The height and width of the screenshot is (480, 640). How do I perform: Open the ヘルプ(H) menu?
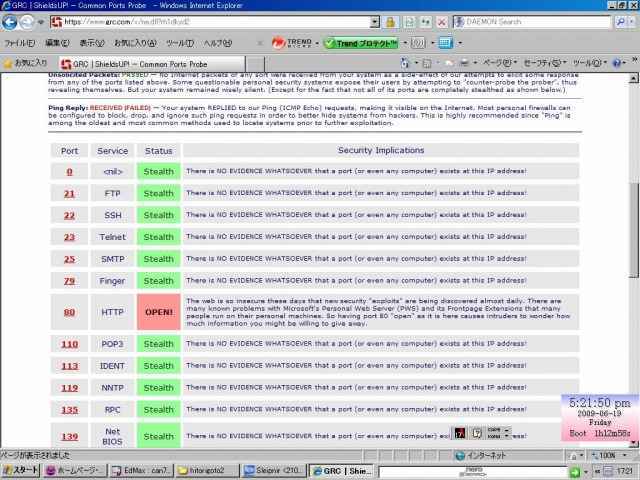218,43
